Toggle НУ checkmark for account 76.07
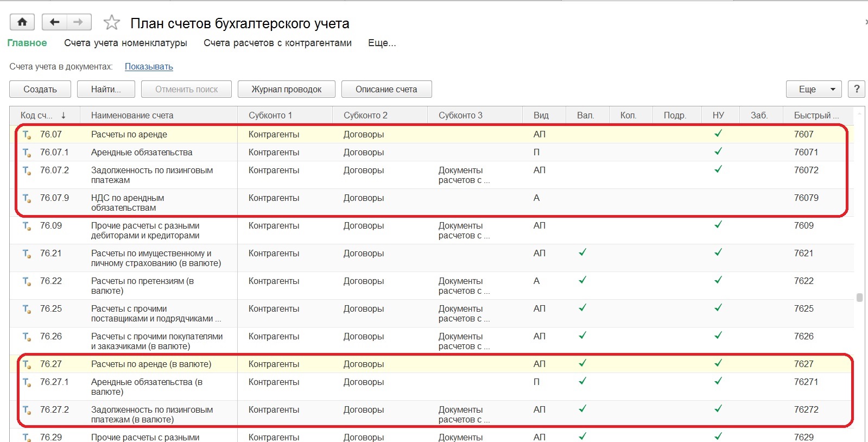Image resolution: width=868 pixels, height=442 pixels. pyautogui.click(x=718, y=134)
